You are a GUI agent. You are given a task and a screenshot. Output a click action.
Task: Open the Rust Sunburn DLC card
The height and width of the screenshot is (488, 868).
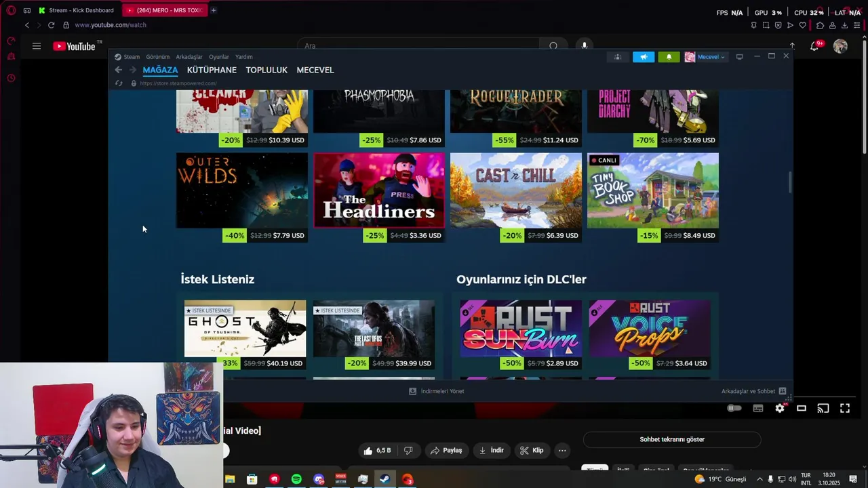click(521, 335)
